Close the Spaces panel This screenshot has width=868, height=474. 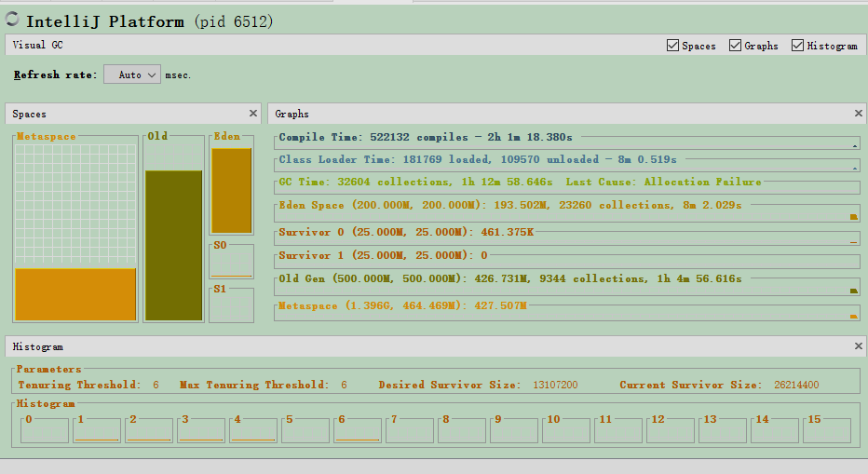pyautogui.click(x=253, y=113)
